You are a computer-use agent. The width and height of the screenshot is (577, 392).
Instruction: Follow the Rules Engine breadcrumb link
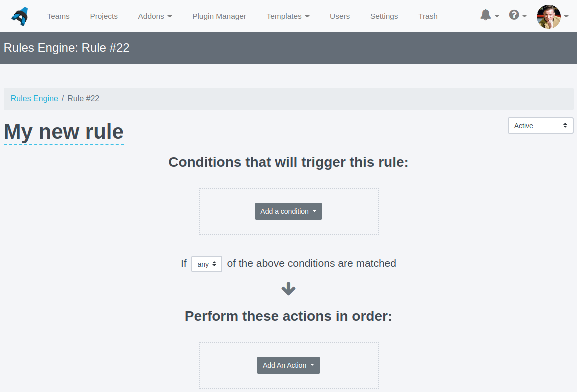(34, 98)
